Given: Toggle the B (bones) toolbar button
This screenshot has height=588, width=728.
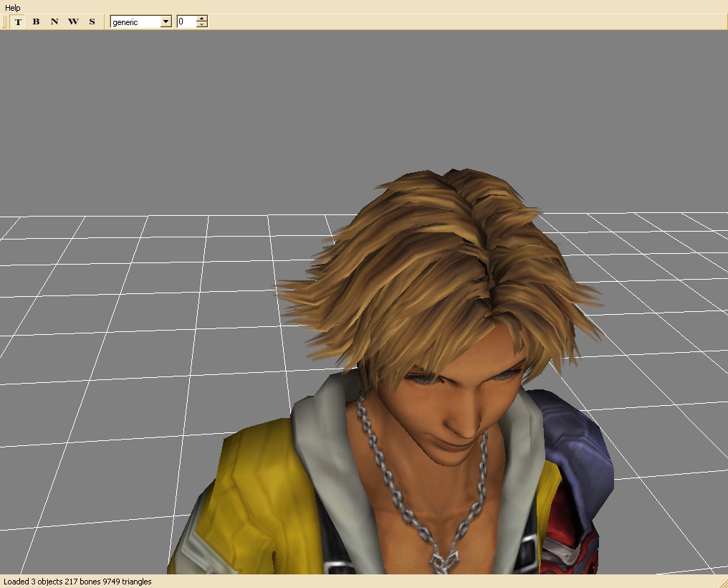Looking at the screenshot, I should (x=37, y=22).
